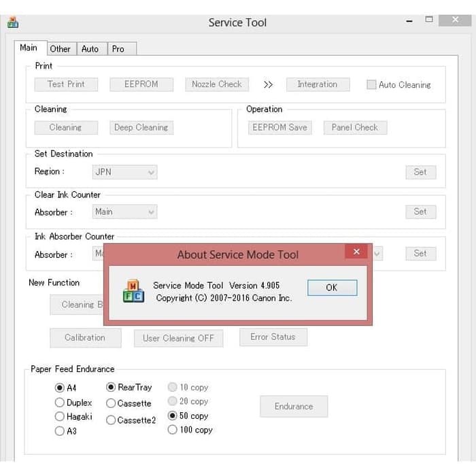This screenshot has height=476, width=476.
Task: Open the Region JPN dropdown
Action: (124, 172)
